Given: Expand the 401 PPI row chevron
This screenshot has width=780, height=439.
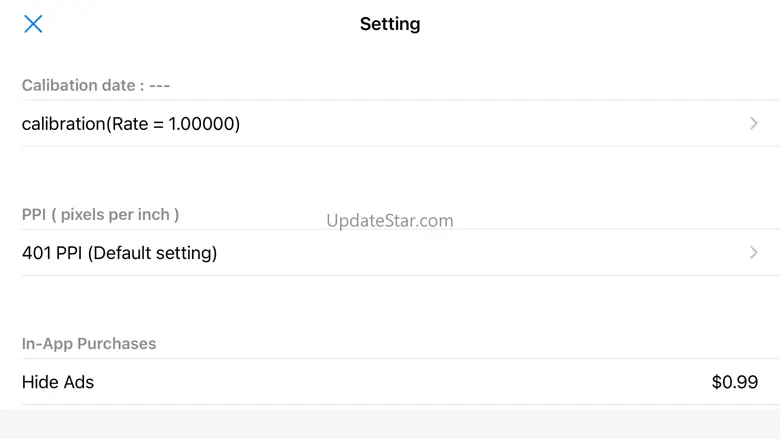Looking at the screenshot, I should click(754, 253).
